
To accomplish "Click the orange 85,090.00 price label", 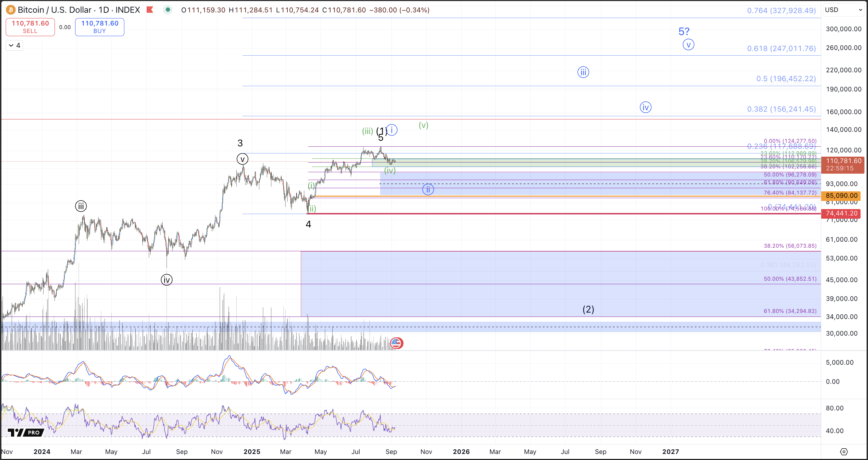I will 841,196.
